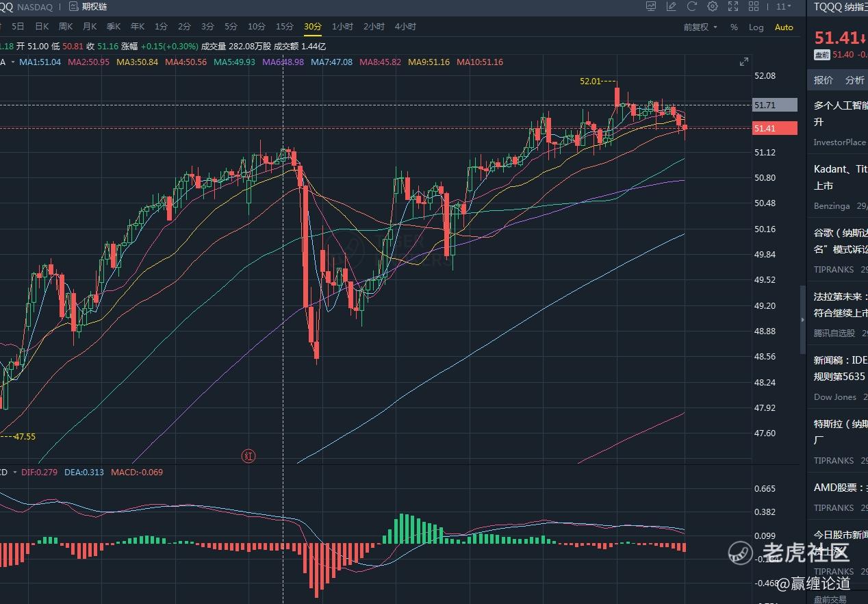Click the MA5:49.93 indicator label
Viewport: 868px width, 604px height.
235,62
